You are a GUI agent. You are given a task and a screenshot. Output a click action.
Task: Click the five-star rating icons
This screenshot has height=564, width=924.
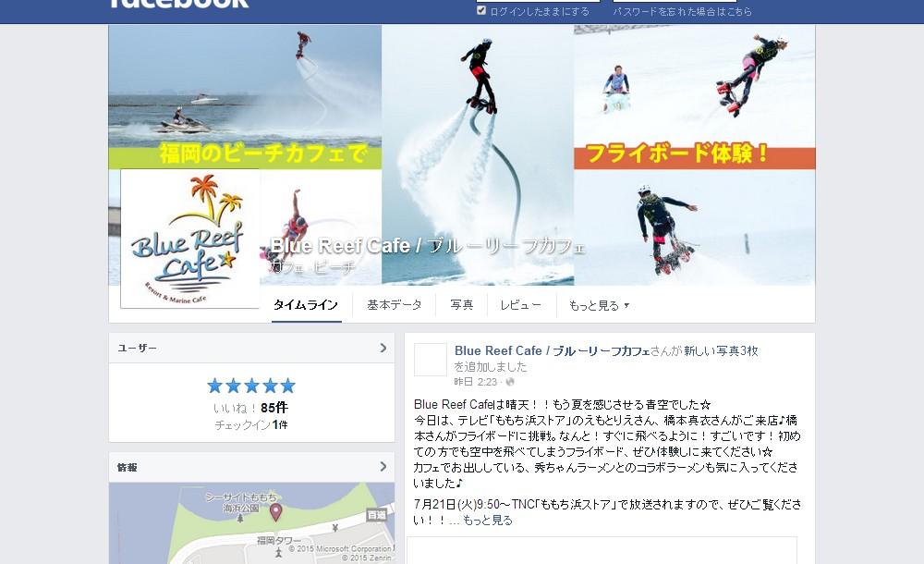251,386
